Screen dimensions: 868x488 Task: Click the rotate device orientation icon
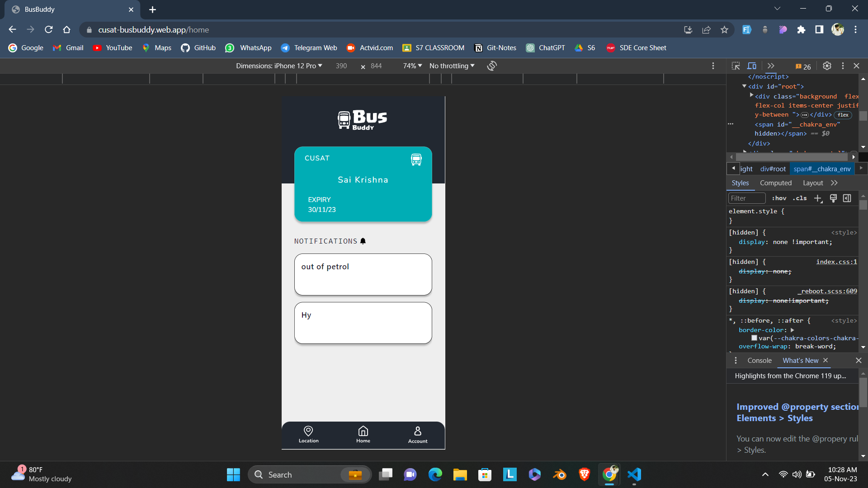tap(492, 66)
